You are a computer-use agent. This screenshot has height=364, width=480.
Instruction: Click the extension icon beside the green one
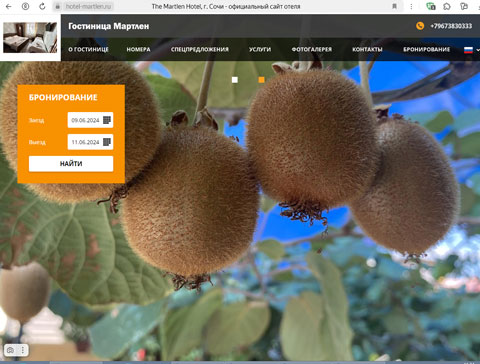tap(447, 6)
